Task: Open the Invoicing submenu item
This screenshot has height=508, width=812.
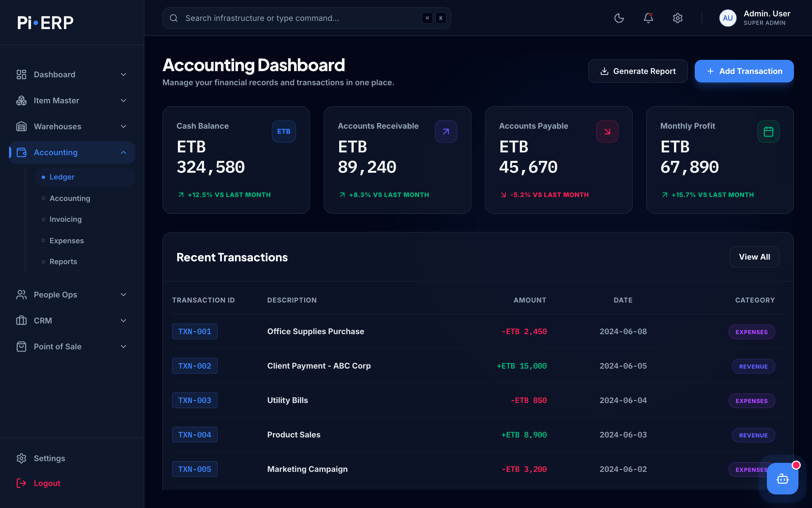Action: tap(85, 219)
